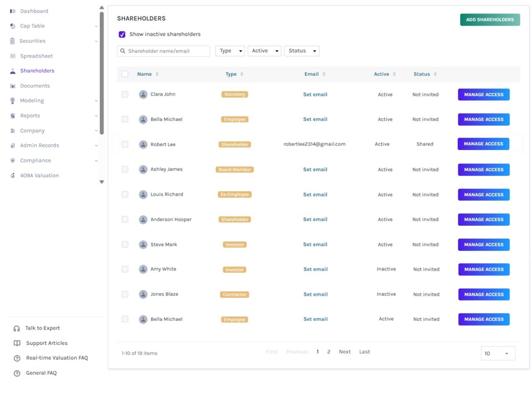This screenshot has width=532, height=394.
Task: Click Robert Lee's avatar icon
Action: [143, 144]
